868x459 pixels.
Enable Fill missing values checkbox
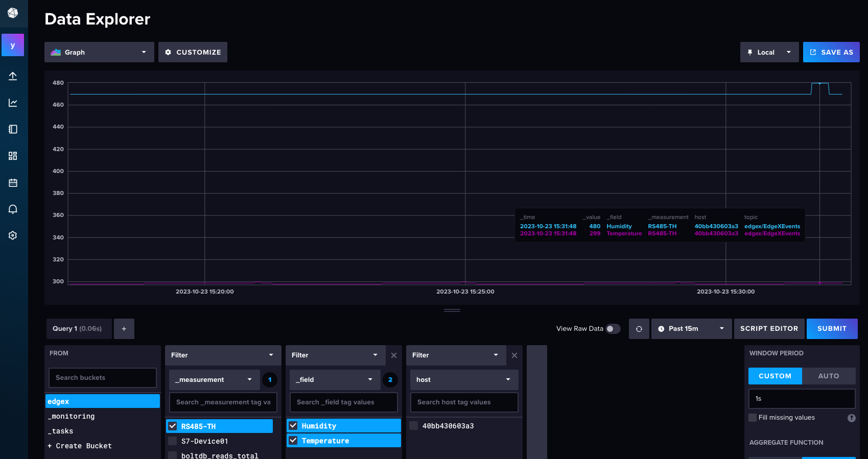[753, 418]
